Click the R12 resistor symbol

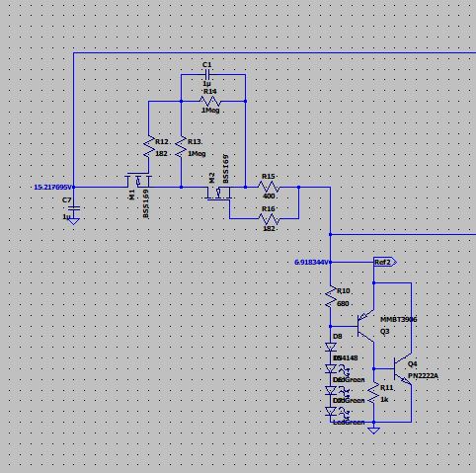[148, 146]
